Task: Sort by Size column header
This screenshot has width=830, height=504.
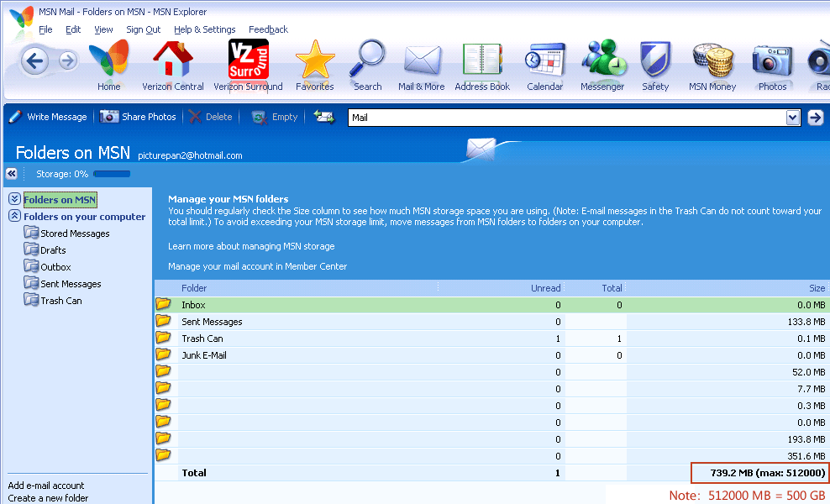Action: 817,288
